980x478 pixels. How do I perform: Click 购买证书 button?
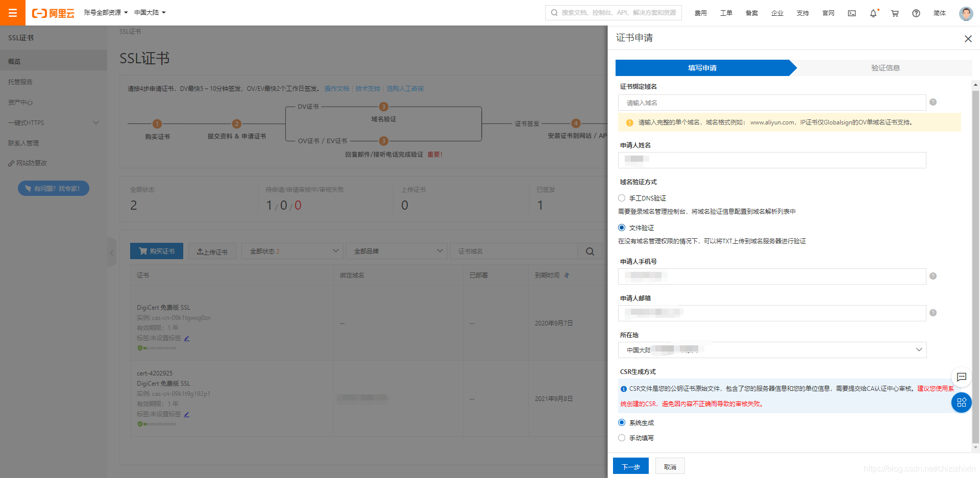pyautogui.click(x=157, y=251)
